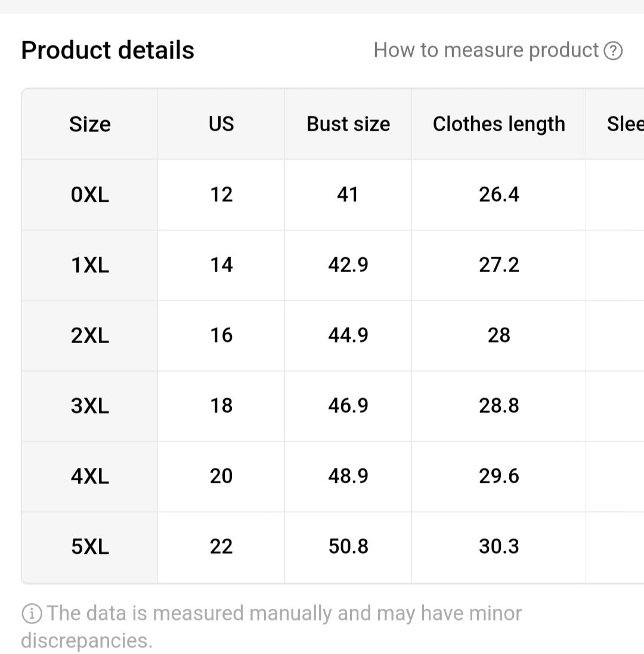Click the 41 bust size value

(348, 195)
